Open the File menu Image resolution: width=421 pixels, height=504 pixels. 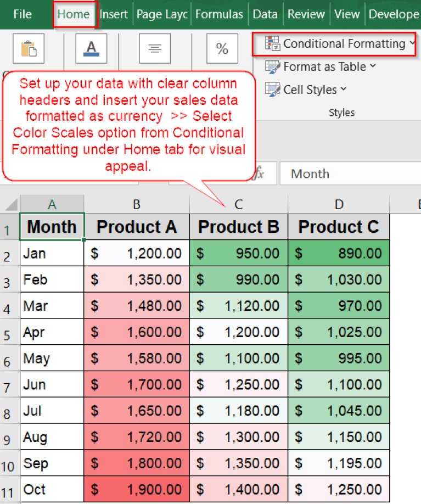(22, 14)
